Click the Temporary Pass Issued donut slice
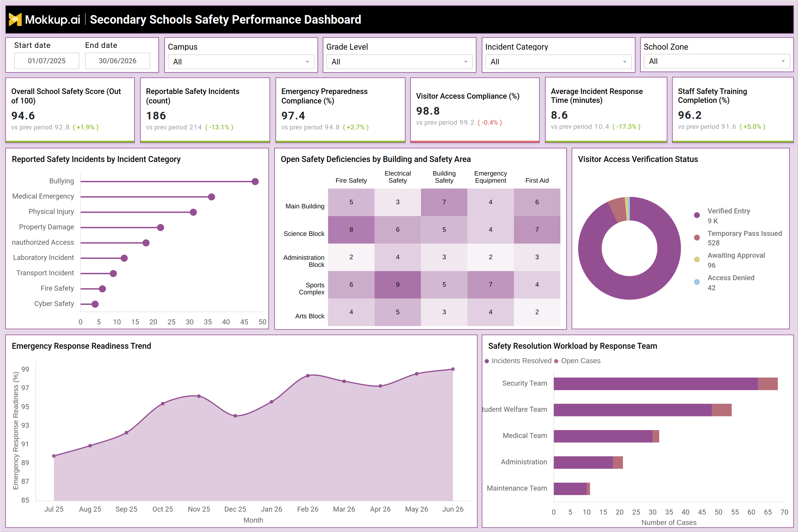 pos(618,210)
